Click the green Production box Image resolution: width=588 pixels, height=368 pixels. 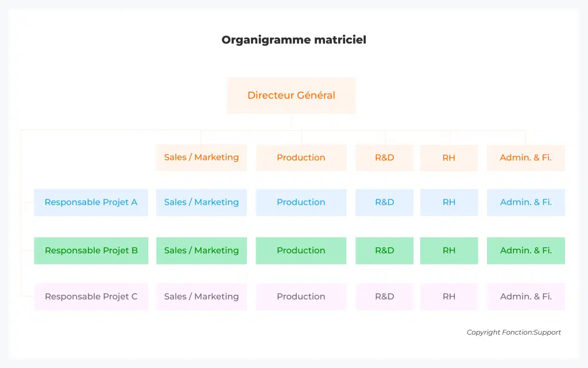pos(301,251)
